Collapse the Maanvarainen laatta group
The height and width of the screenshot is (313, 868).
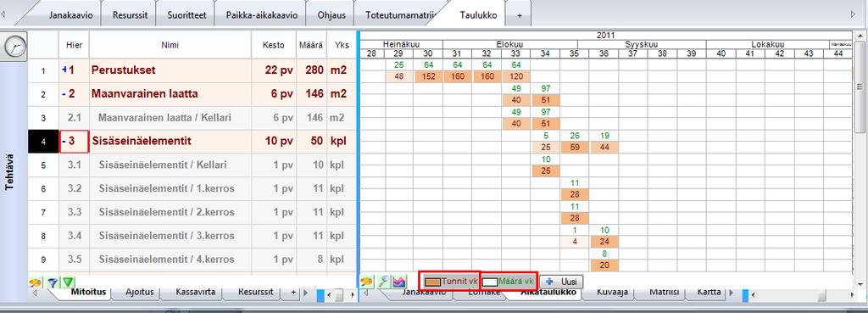64,94
